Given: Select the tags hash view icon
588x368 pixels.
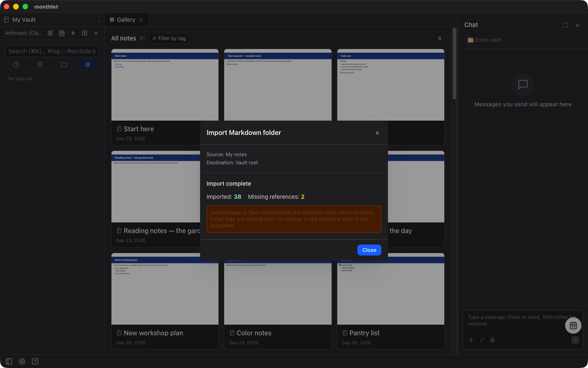Looking at the screenshot, I should pos(88,65).
